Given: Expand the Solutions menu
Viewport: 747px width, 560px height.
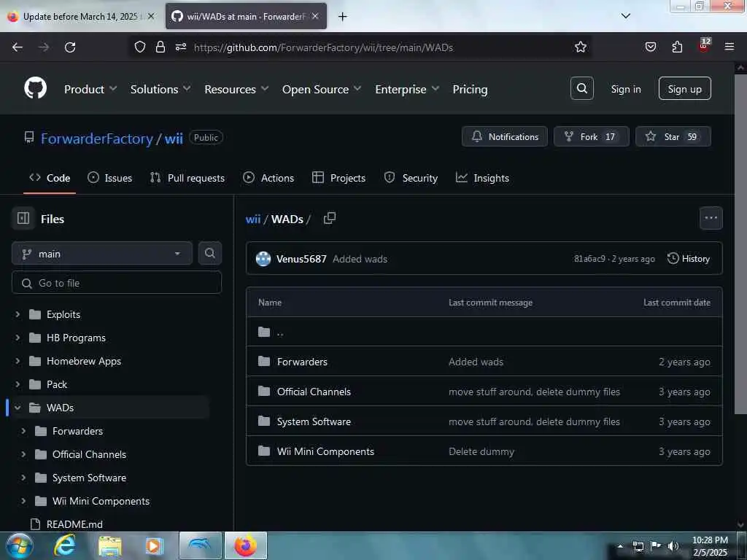Looking at the screenshot, I should click(160, 89).
